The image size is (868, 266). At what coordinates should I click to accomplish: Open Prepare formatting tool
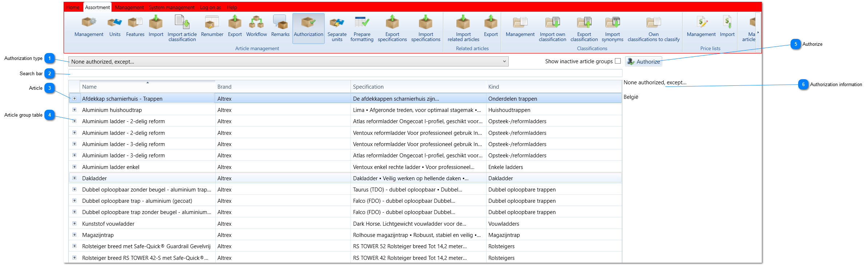(362, 28)
